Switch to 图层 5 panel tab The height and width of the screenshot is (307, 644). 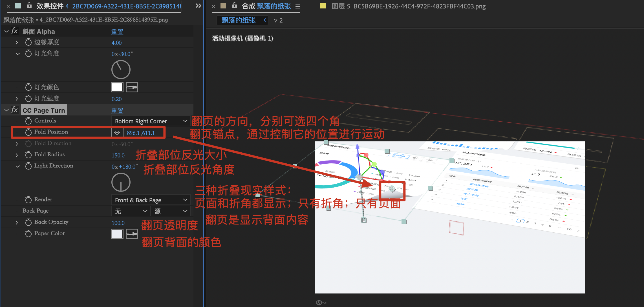pyautogui.click(x=408, y=6)
